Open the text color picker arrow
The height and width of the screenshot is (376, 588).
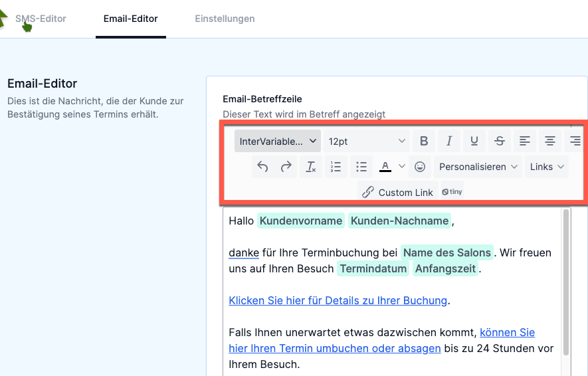[401, 166]
